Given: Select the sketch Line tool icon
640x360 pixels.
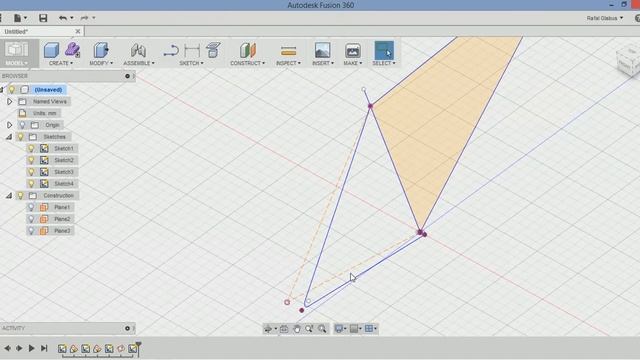Looking at the screenshot, I should (x=171, y=51).
